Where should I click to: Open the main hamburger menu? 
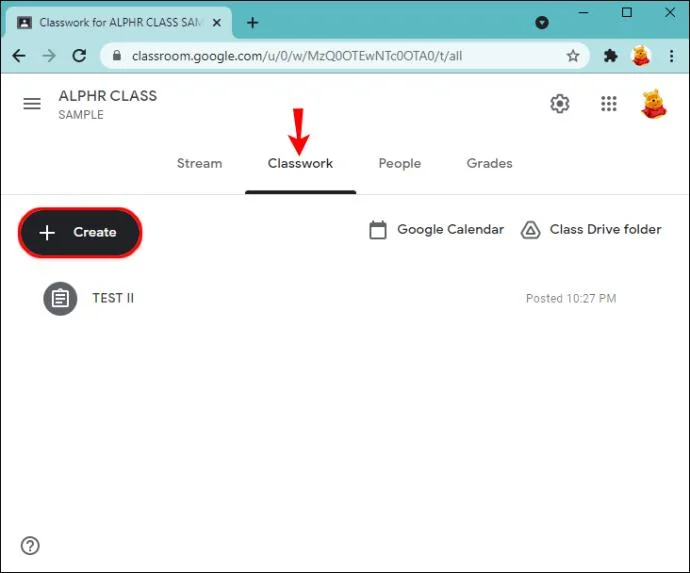coord(32,104)
